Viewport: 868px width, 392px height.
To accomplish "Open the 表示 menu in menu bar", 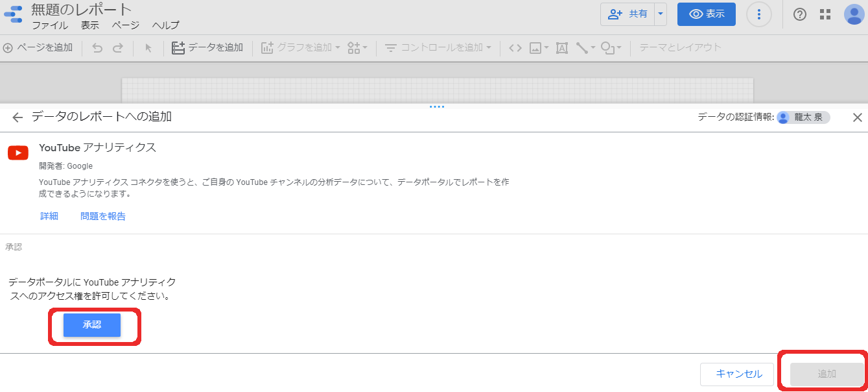I will [x=90, y=25].
